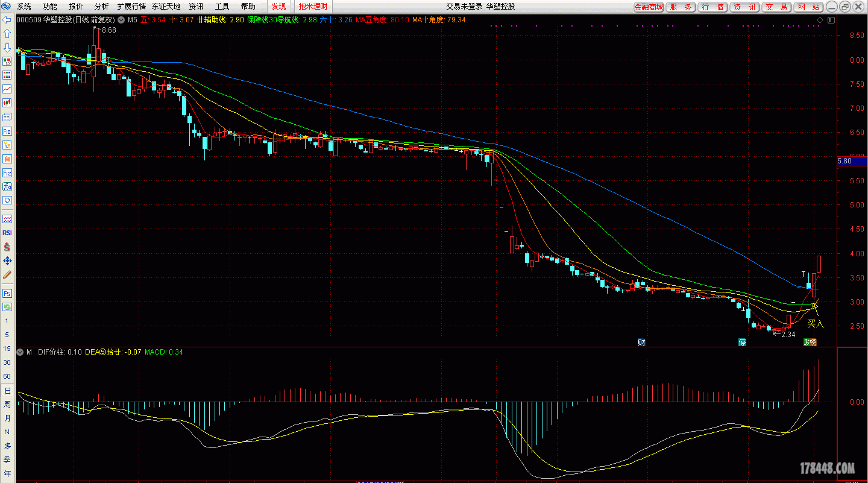Click the 买入 buy signal label

click(816, 324)
